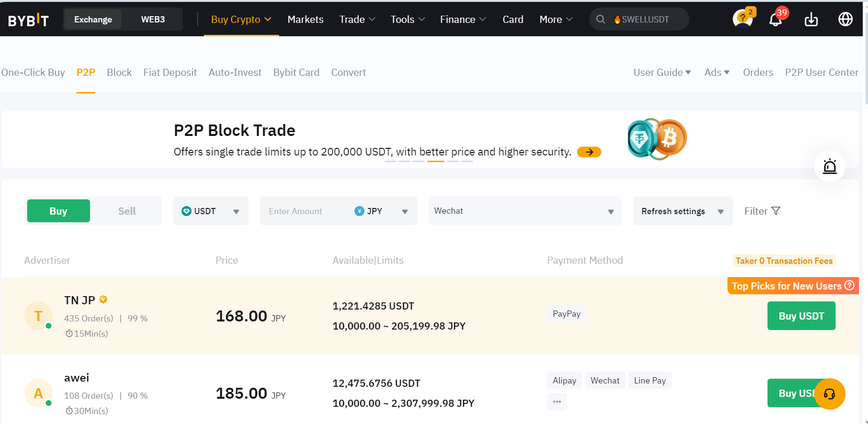This screenshot has width=868, height=424.
Task: Show more payment methods for awei
Action: tap(556, 402)
